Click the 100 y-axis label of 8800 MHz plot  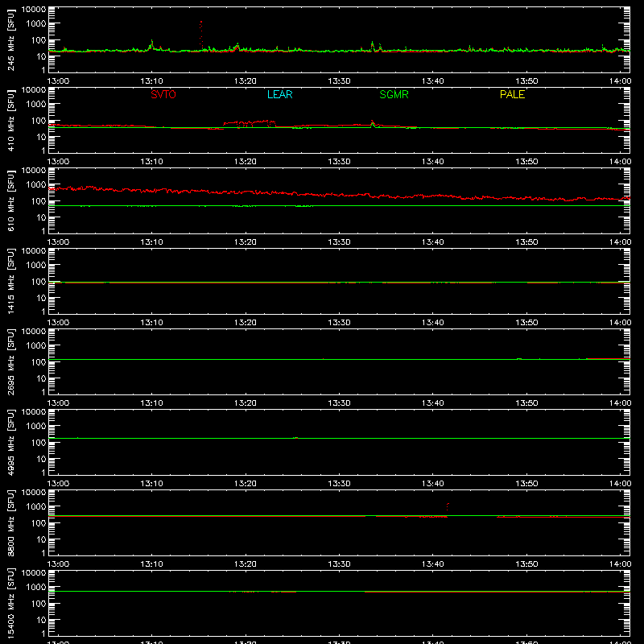[x=39, y=523]
